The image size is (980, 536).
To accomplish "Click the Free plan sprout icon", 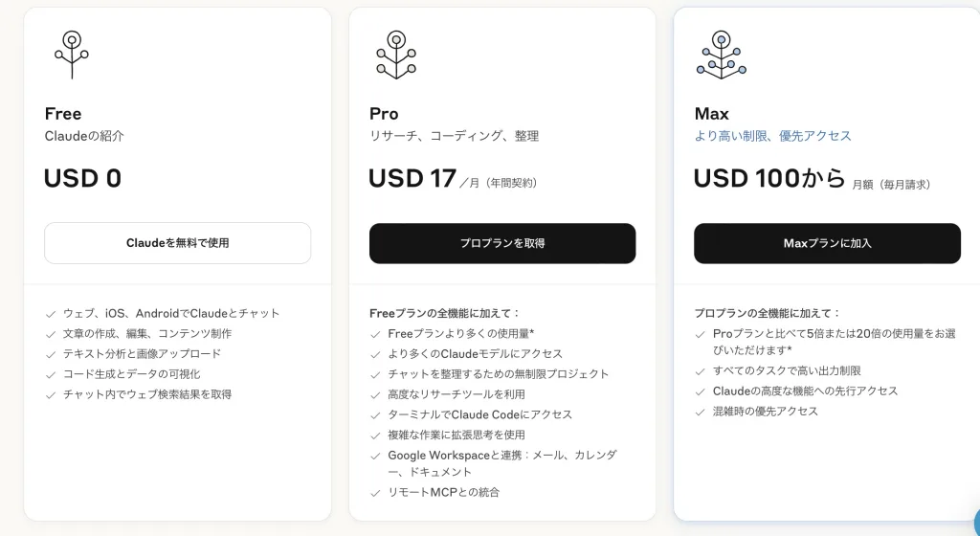I will (72, 55).
